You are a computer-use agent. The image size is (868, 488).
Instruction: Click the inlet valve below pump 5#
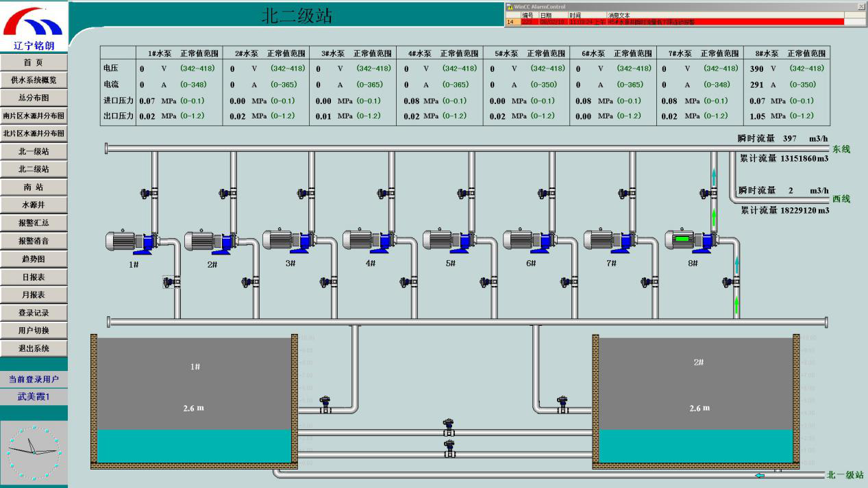coord(488,281)
